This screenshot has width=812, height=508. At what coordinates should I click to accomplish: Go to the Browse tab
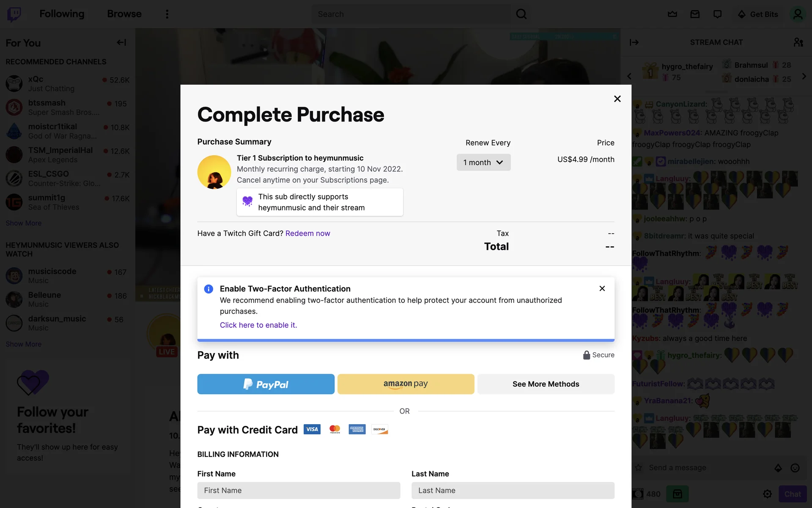pos(124,14)
